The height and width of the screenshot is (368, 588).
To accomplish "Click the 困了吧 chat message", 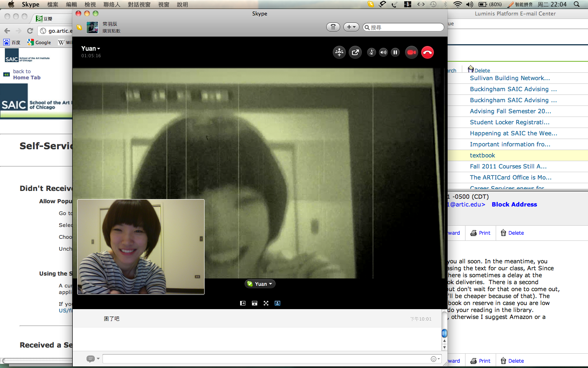I will click(111, 319).
